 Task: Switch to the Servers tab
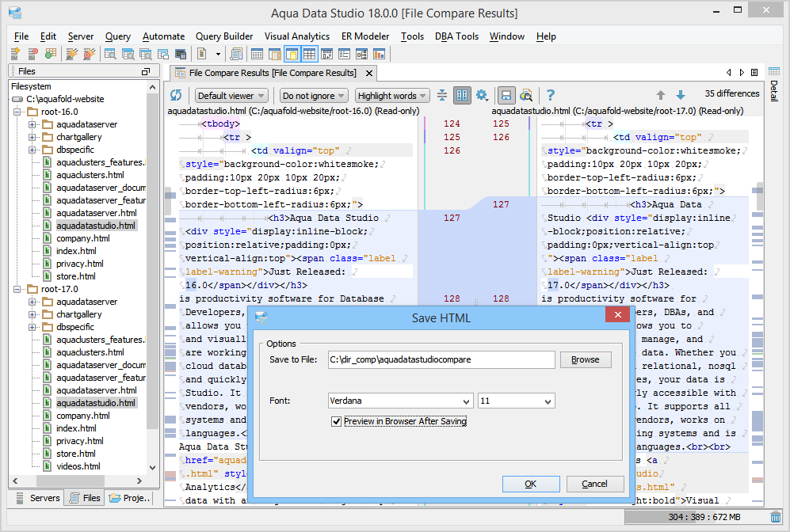(x=38, y=498)
